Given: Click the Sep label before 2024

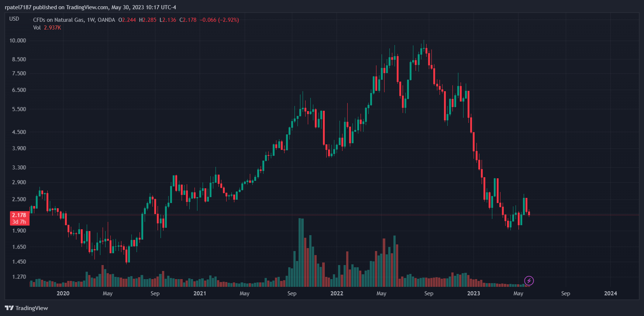Looking at the screenshot, I should coord(566,293).
